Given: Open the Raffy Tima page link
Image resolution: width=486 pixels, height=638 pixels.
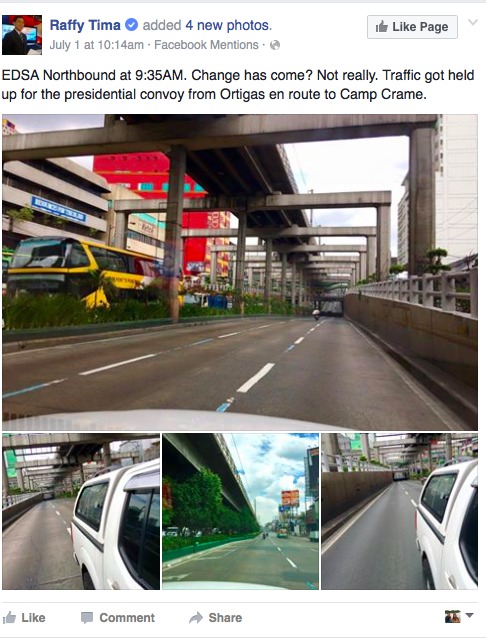Looking at the screenshot, I should tap(85, 25).
